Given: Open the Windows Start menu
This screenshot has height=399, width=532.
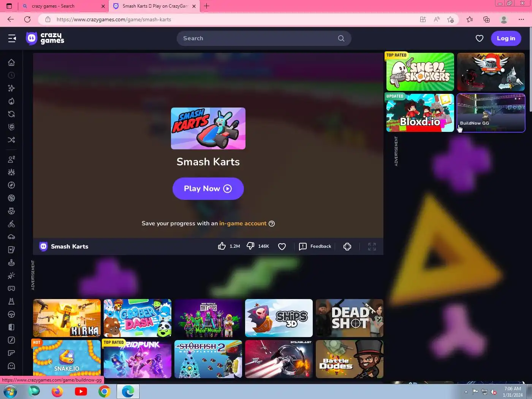Looking at the screenshot, I should coord(10,391).
